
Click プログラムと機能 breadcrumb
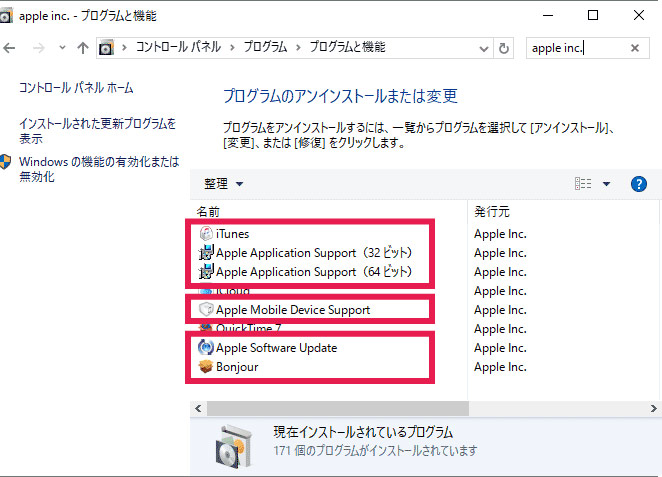(347, 47)
